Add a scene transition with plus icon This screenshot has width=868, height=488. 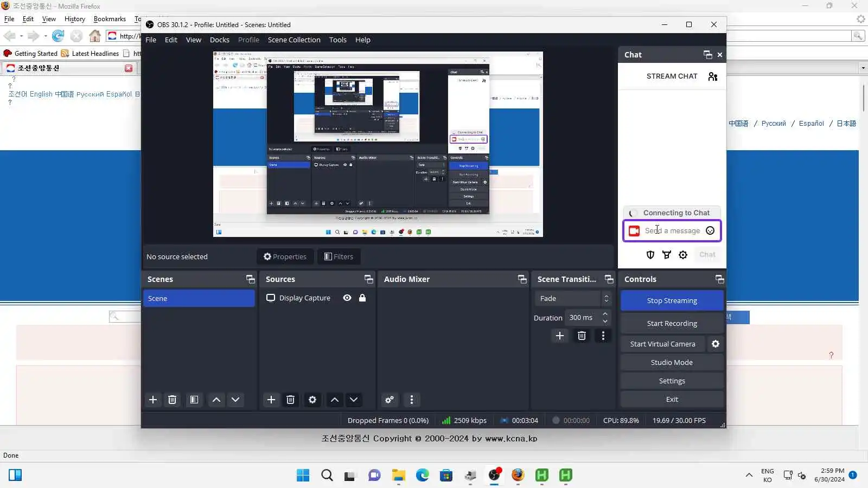pos(560,336)
